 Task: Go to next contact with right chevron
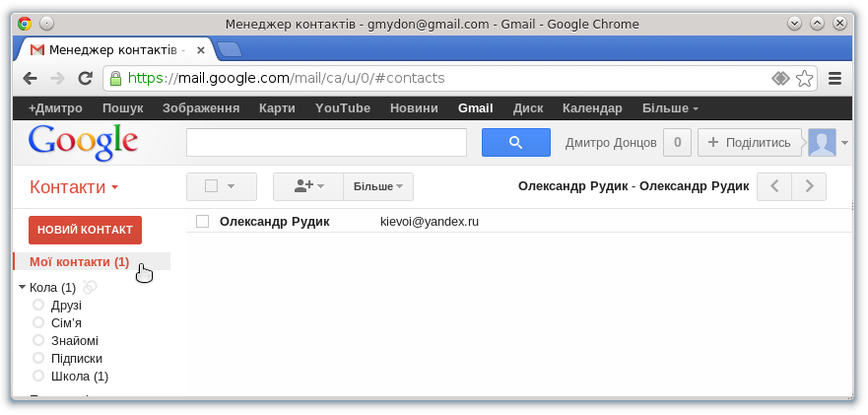point(809,186)
